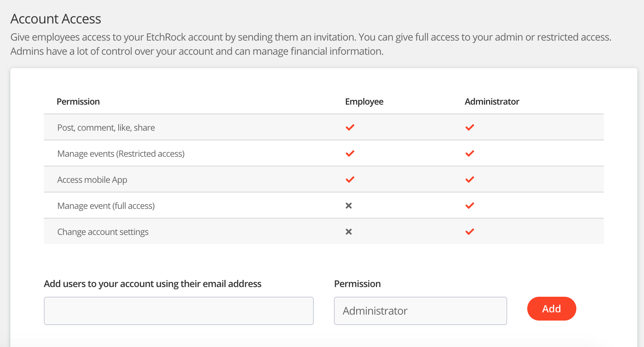Image resolution: width=644 pixels, height=347 pixels.
Task: Select the Employee column header
Action: tap(364, 102)
